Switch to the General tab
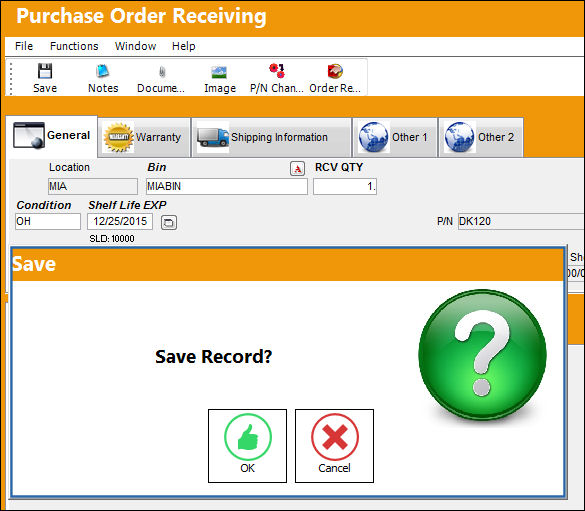Viewport: 585px width, 511px height. click(52, 136)
